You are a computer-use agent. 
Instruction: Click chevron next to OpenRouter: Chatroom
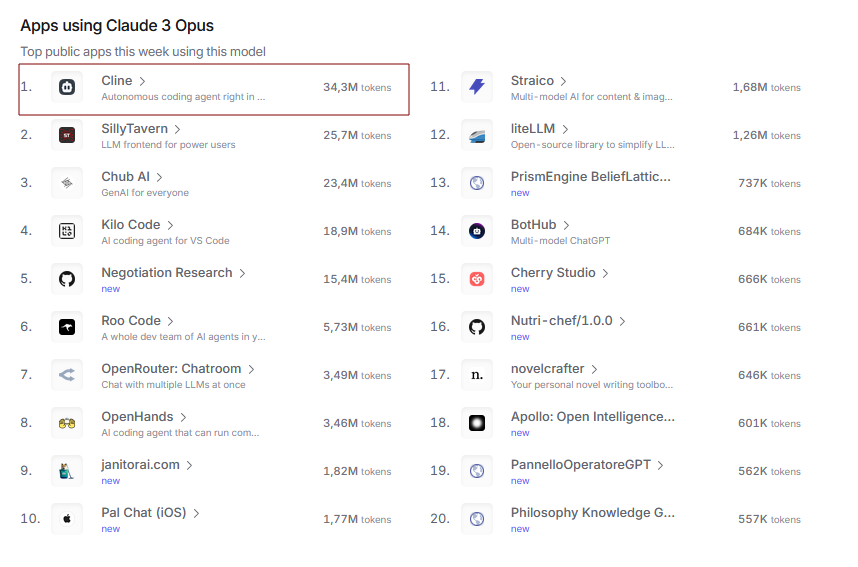(x=251, y=369)
